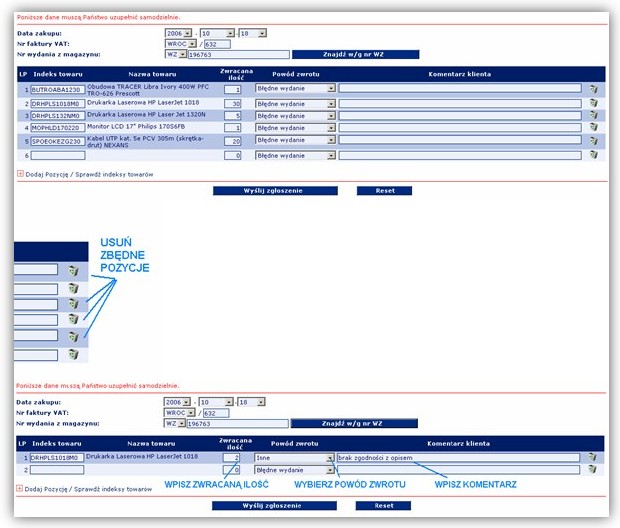Remove empty row 2 in bottom table
Viewport: 620px width, 528px height.
coord(592,469)
